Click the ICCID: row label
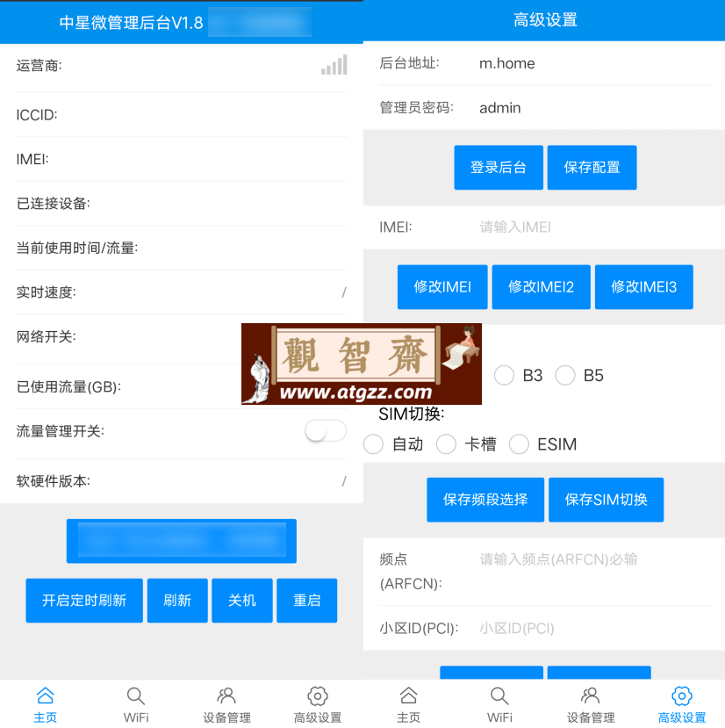This screenshot has width=725, height=728. (x=37, y=115)
